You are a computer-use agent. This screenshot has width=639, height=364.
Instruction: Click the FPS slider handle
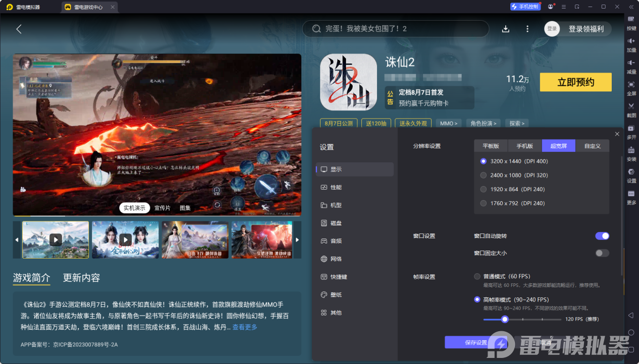pyautogui.click(x=505, y=319)
